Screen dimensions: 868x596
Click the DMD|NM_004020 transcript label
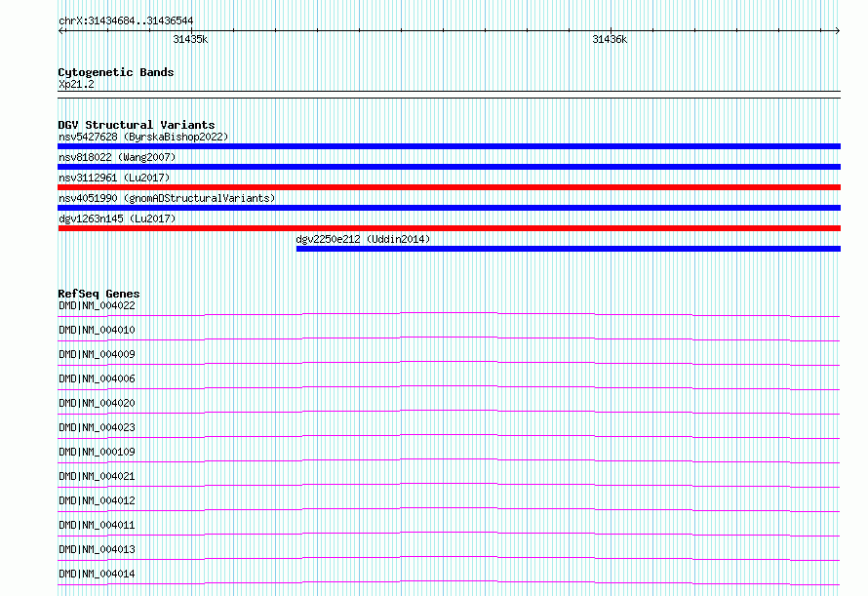click(x=97, y=403)
